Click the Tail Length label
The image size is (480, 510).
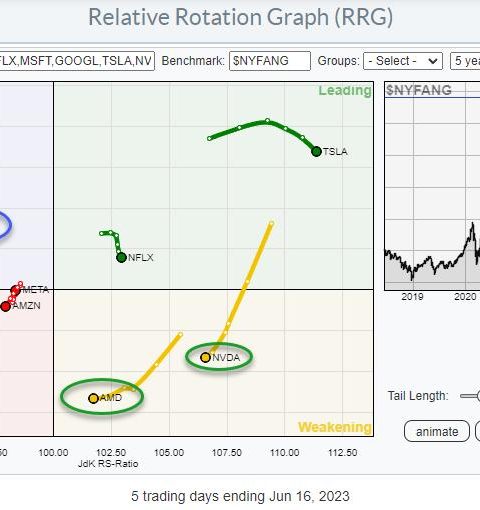pyautogui.click(x=418, y=396)
